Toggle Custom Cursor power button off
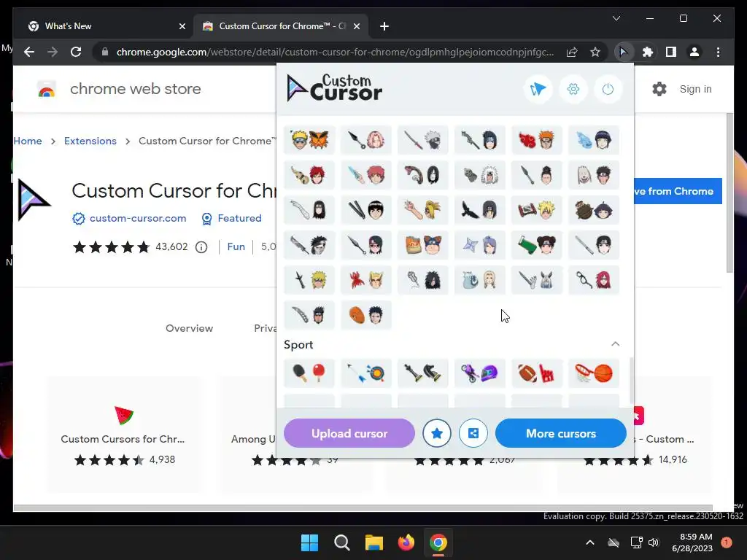747x560 pixels. tap(608, 89)
